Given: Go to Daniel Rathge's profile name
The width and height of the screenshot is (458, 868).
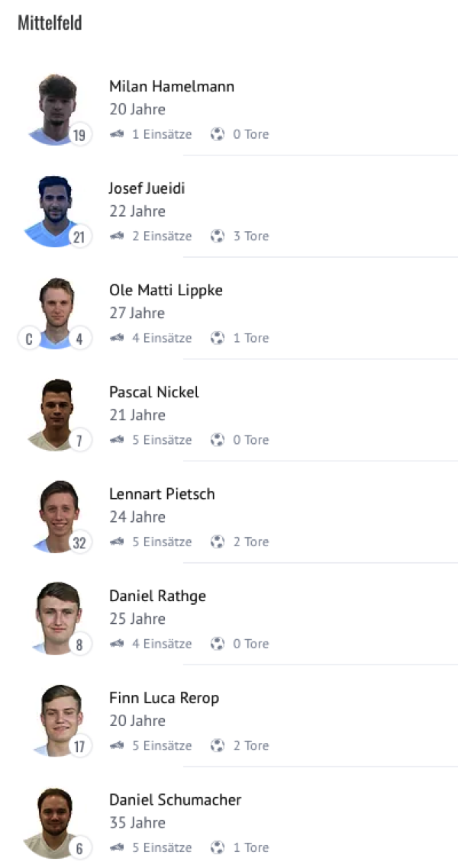Looking at the screenshot, I should 157,596.
